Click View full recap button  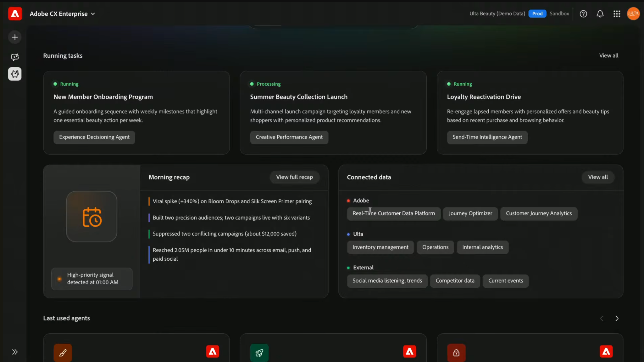point(294,177)
